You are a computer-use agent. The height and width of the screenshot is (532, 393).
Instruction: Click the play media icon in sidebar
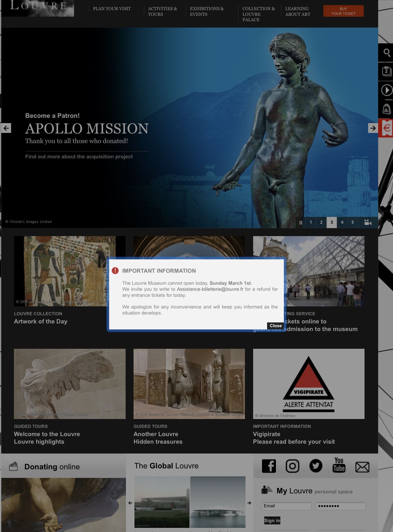[x=386, y=90]
